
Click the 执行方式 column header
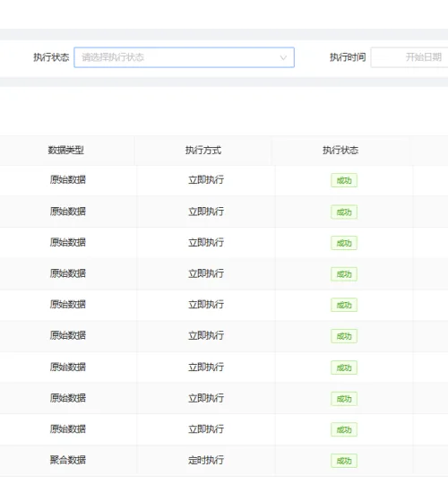tap(203, 151)
